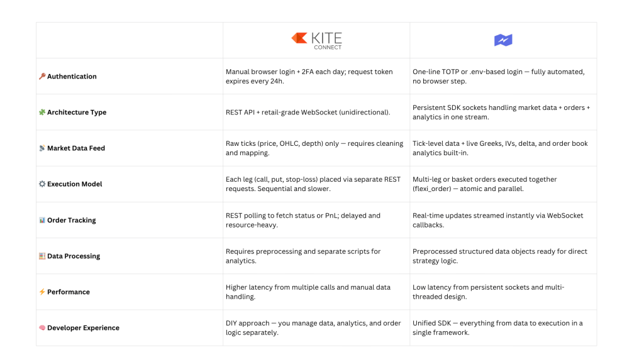Click the brain icon beside Developer Experience
This screenshot has width=644, height=362.
tap(42, 328)
